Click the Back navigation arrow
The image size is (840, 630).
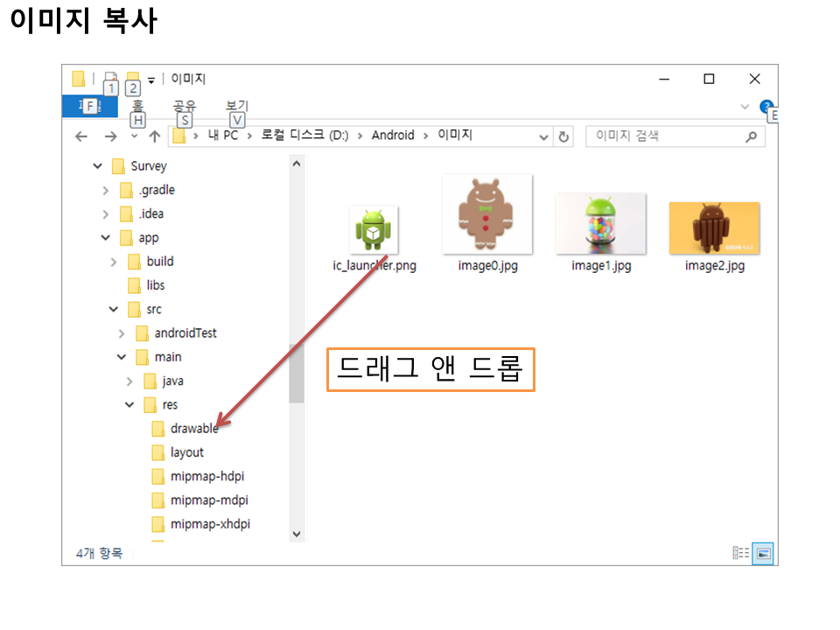click(81, 136)
